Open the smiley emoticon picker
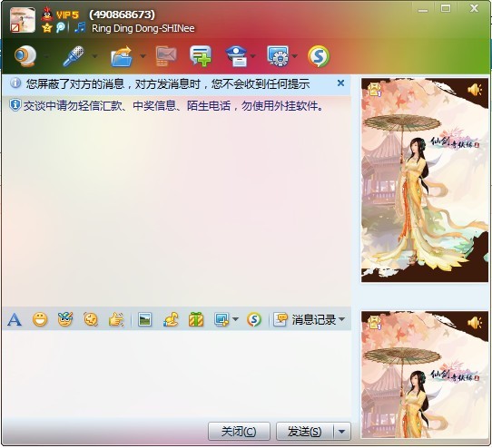Image resolution: width=492 pixels, height=448 pixels. 40,320
